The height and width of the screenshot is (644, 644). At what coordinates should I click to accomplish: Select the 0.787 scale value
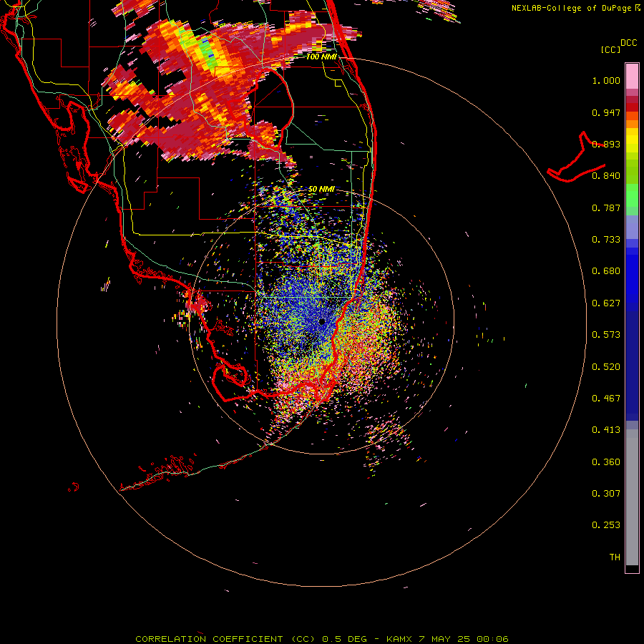coord(606,208)
